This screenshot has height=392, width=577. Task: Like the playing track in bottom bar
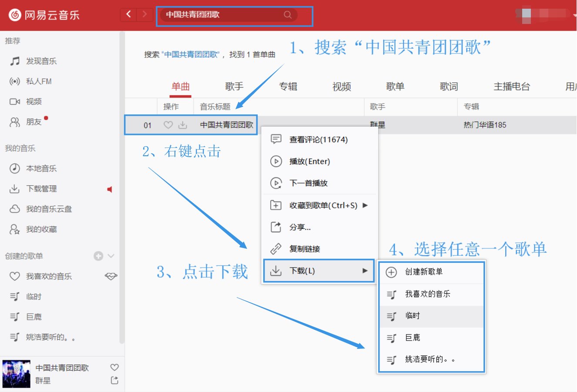point(114,367)
